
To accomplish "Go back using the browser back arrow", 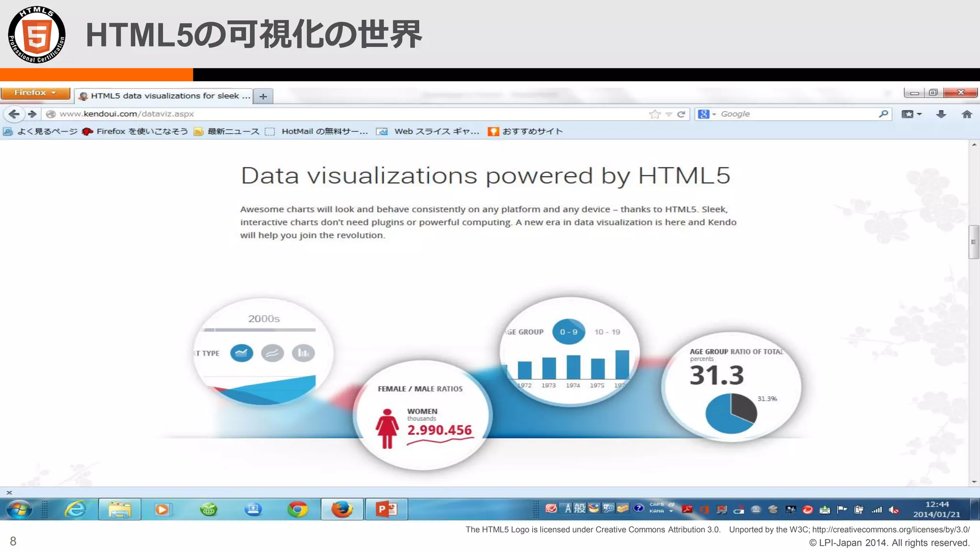I will pos(14,114).
